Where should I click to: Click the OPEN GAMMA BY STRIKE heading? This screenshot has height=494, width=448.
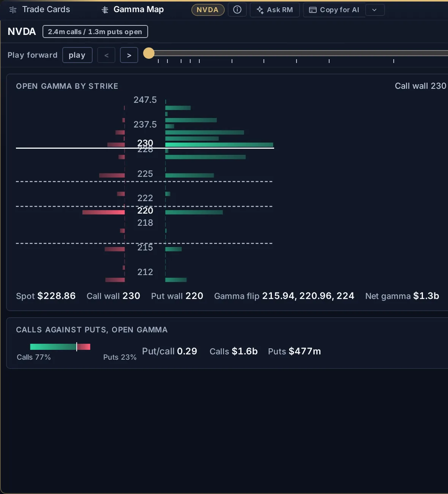point(67,86)
